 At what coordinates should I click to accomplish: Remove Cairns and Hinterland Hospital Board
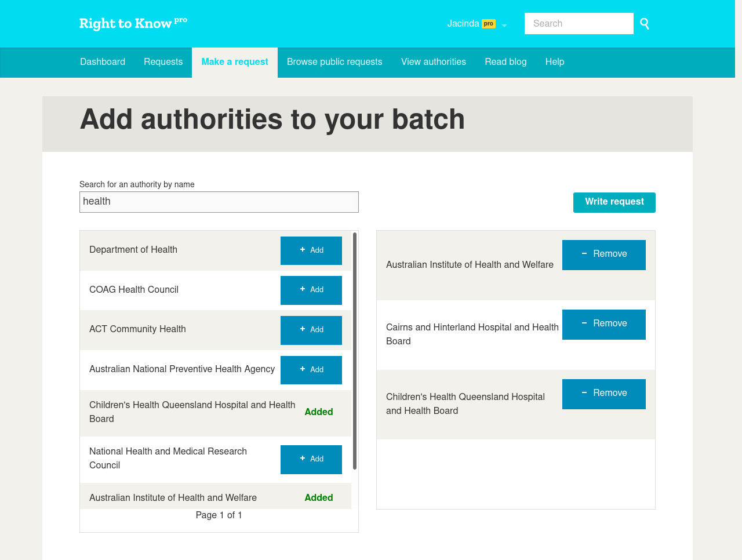[x=603, y=324]
